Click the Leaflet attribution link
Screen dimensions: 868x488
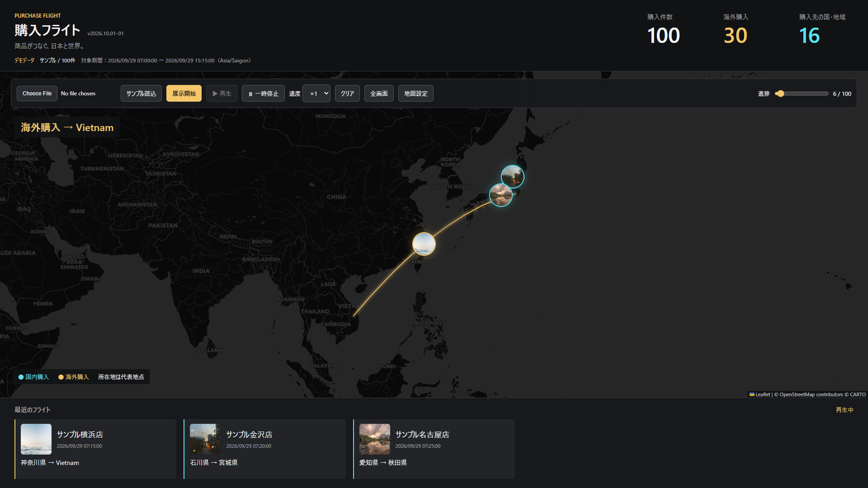click(759, 394)
